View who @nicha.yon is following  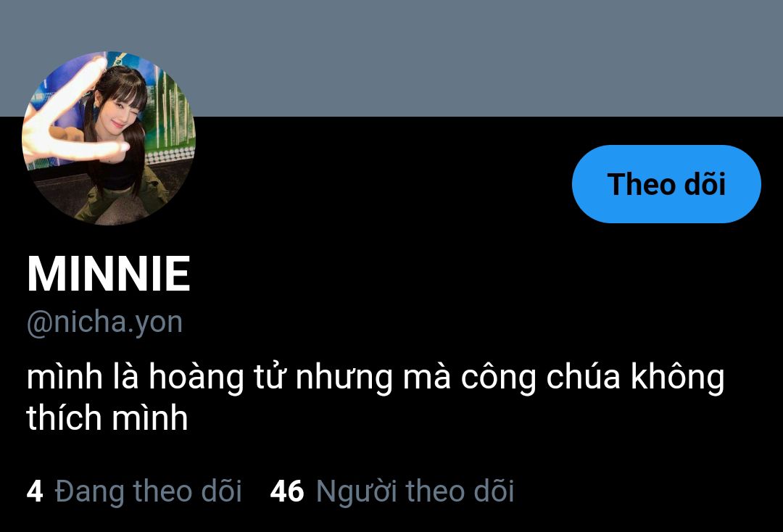coord(134,491)
